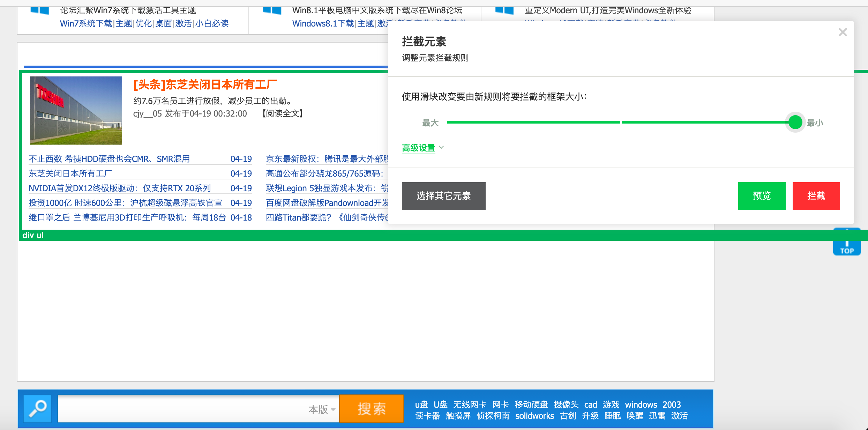Click the red 拦截 block button

point(816,196)
